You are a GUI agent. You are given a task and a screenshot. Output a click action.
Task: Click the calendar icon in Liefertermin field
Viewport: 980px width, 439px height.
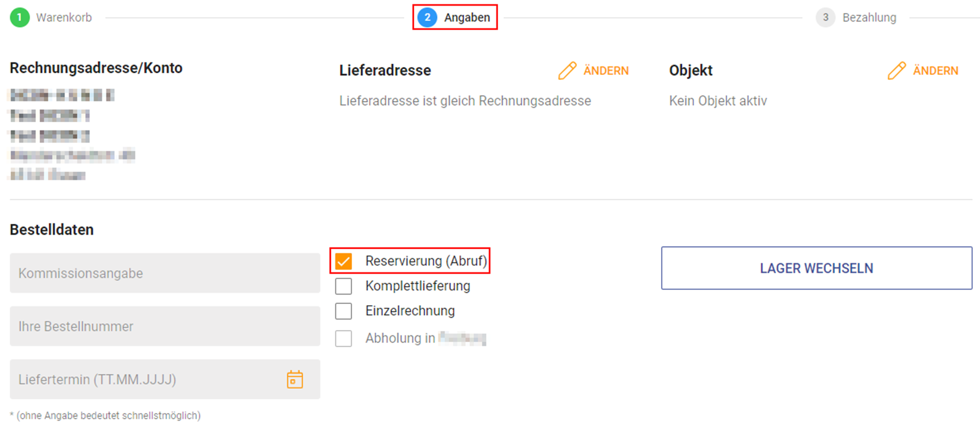[x=295, y=379]
